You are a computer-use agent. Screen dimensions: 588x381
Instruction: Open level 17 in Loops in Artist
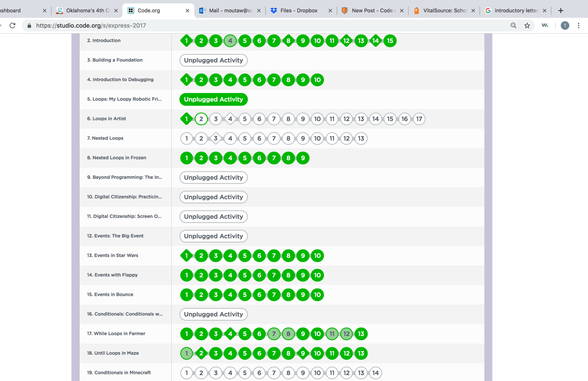419,119
